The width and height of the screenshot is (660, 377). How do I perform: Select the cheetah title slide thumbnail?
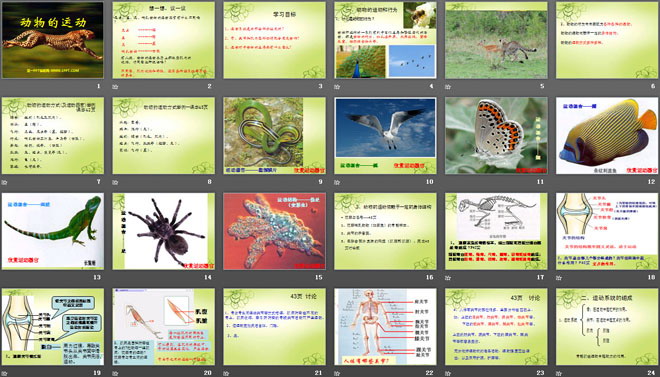coord(53,40)
